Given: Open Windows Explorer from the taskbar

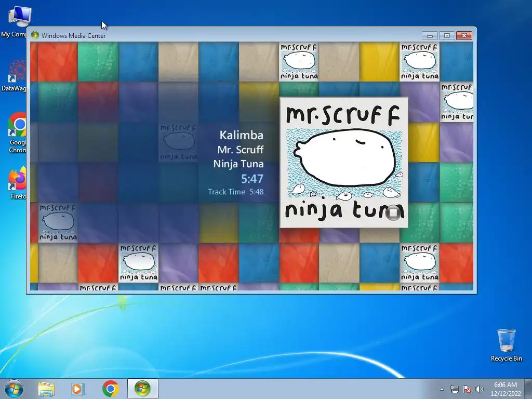Looking at the screenshot, I should (x=46, y=389).
